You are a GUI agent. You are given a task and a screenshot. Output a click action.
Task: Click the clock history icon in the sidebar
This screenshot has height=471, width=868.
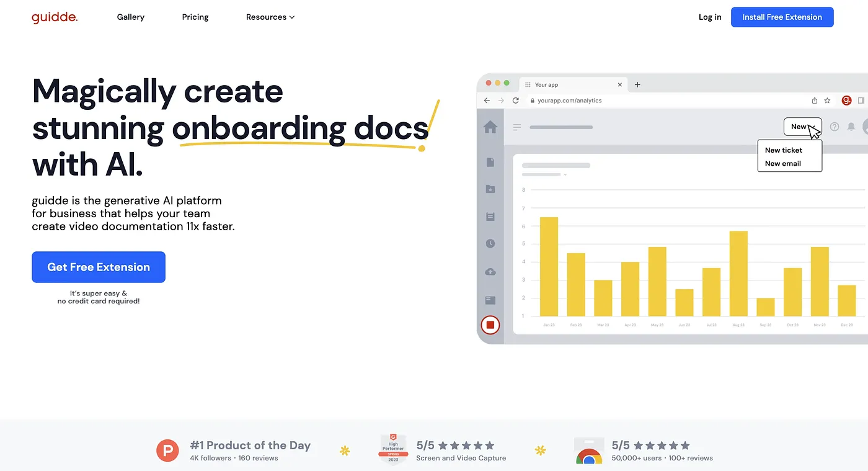tap(490, 243)
